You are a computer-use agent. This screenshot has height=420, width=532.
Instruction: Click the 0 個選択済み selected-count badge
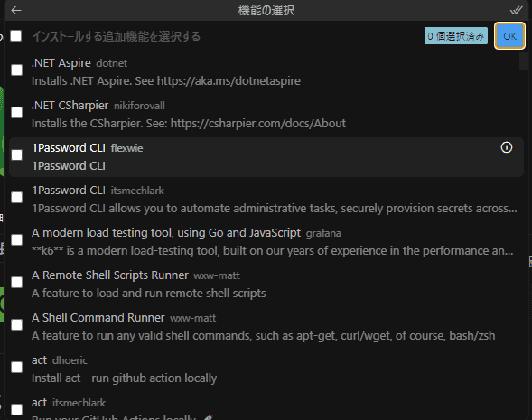coord(455,36)
